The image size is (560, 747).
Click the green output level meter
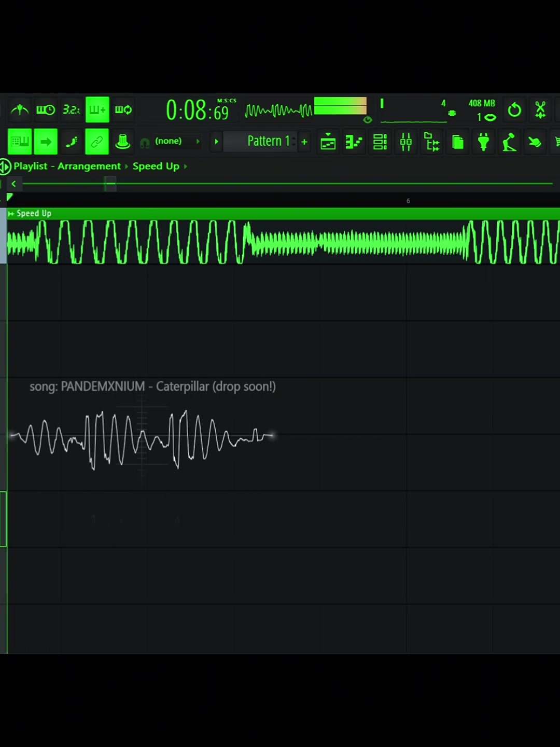click(x=340, y=106)
